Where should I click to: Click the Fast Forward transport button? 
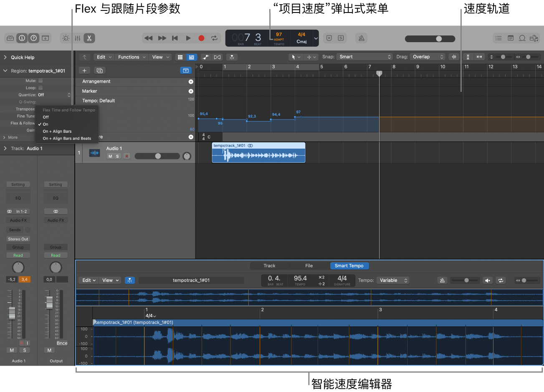tap(162, 38)
